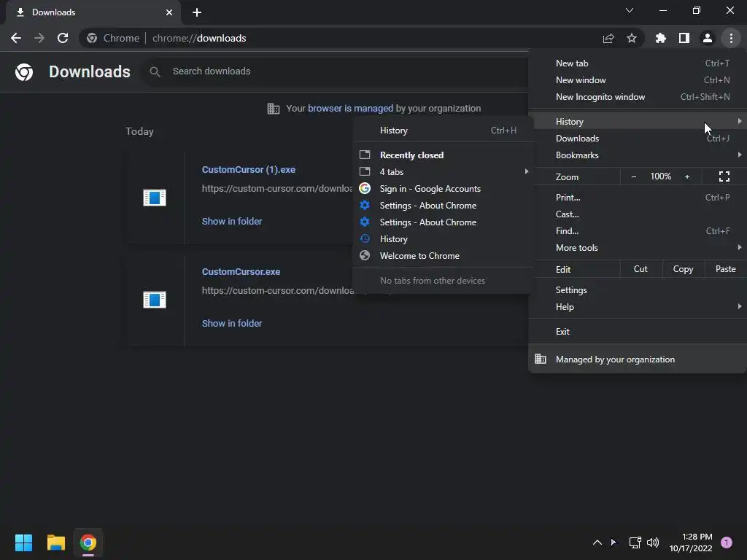Open the CustomCursor.exe download link
747x560 pixels.
pos(241,271)
